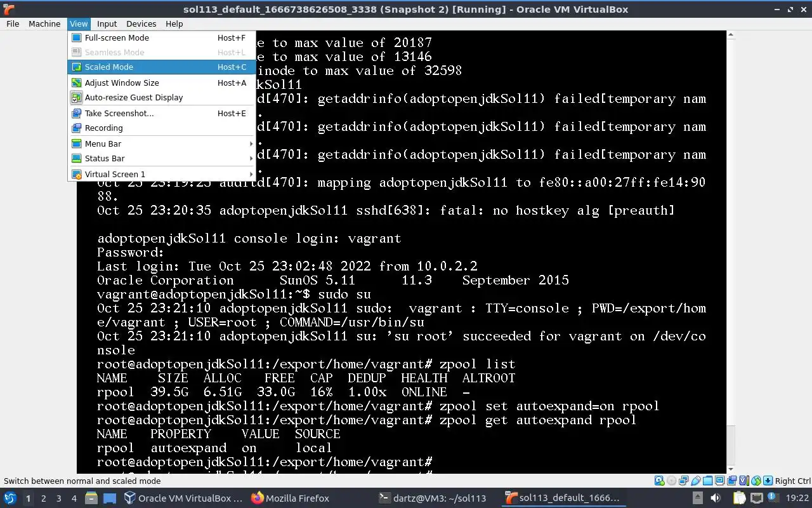Open the File menu
Screen dimensions: 812x508
point(13,23)
